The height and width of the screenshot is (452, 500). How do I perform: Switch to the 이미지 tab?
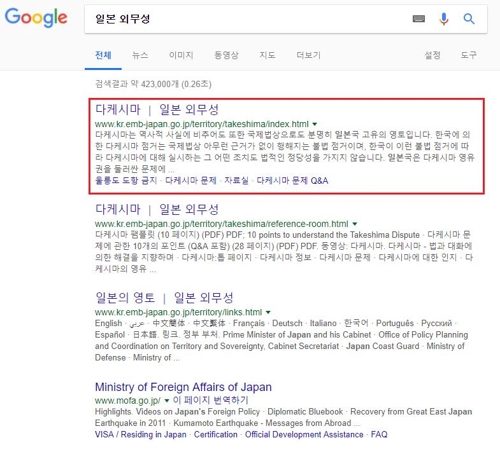[x=181, y=55]
